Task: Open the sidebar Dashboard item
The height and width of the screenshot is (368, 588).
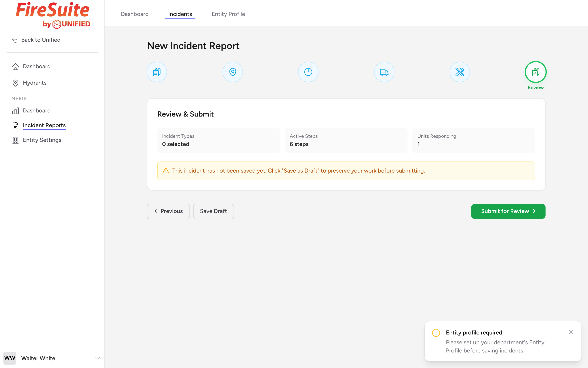Action: click(x=31, y=66)
